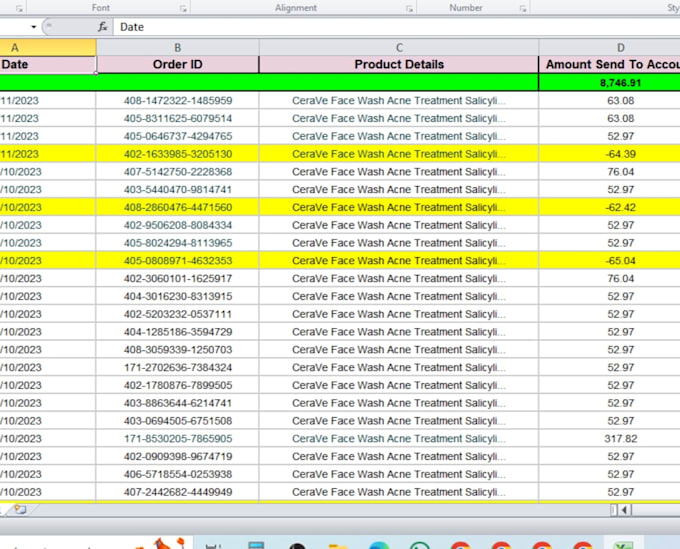Select the Order ID header cell

(177, 65)
